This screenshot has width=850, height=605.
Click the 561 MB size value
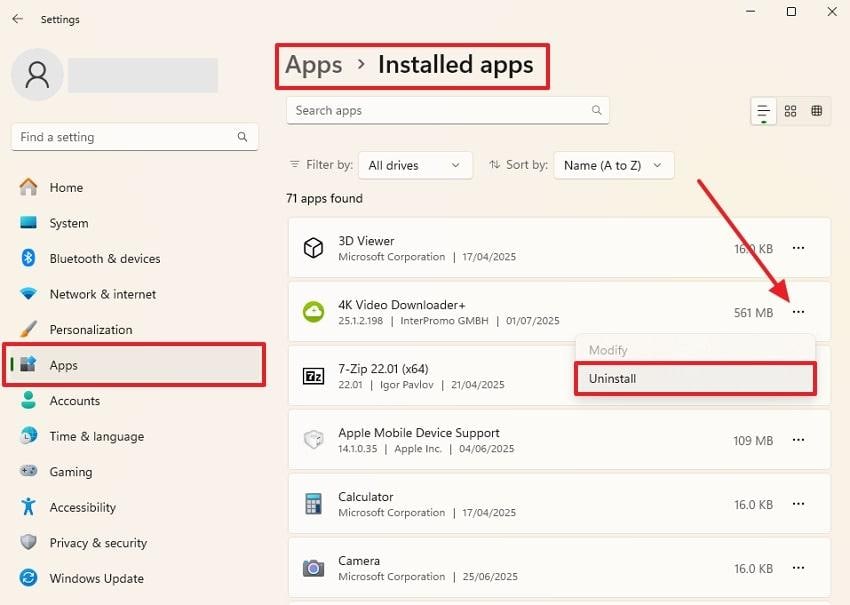[753, 313]
